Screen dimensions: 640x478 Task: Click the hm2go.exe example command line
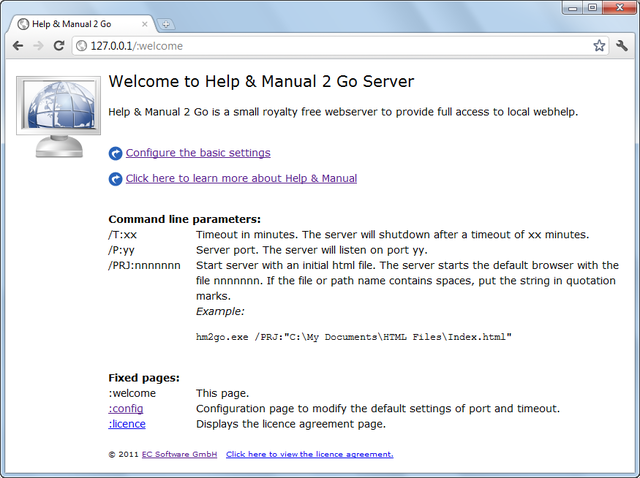point(353,337)
